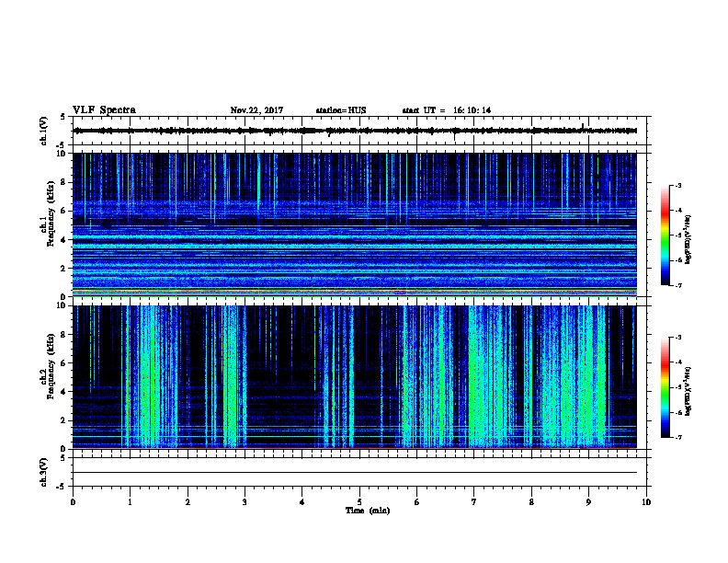Click inside the ch.2 spectrogram panel
Screen dimensions: 728x563
355,377
